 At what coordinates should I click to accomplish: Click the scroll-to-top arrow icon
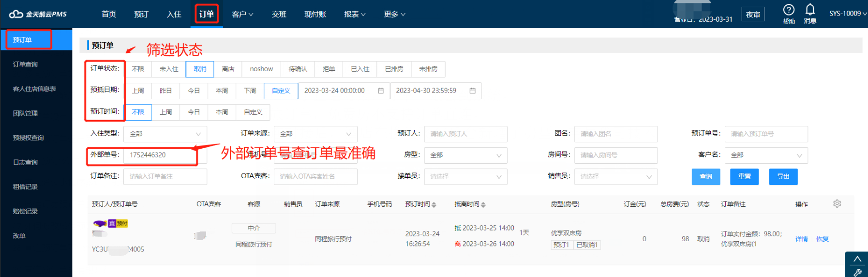[x=857, y=259]
